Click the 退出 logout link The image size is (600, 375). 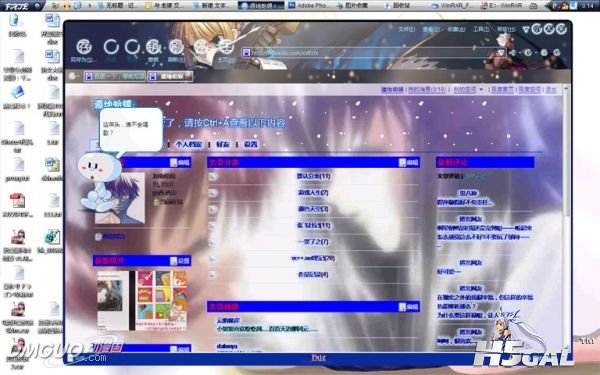click(x=551, y=90)
